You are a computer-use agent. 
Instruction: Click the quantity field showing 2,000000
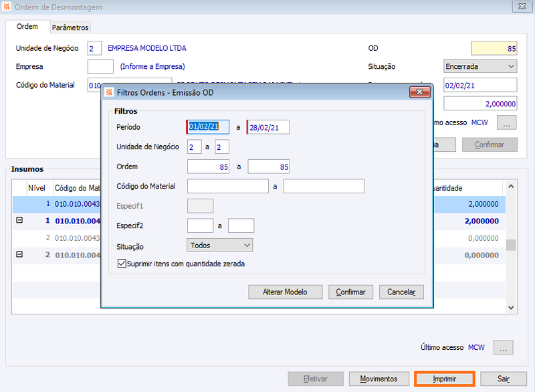[480, 104]
